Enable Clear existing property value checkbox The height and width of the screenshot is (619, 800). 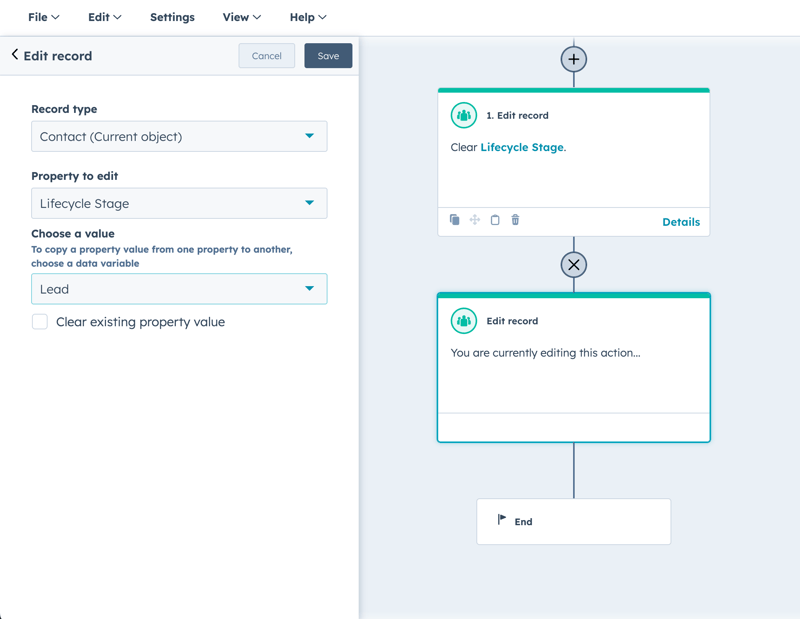(40, 321)
